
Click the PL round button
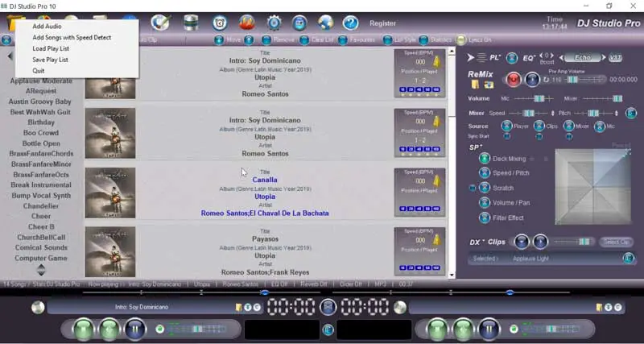(x=511, y=58)
